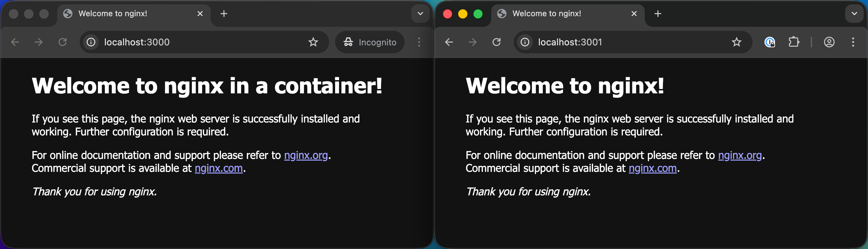Viewport: 868px width, 249px height.
Task: Open the nginx.com link on the localhost:3000 page
Action: 219,168
